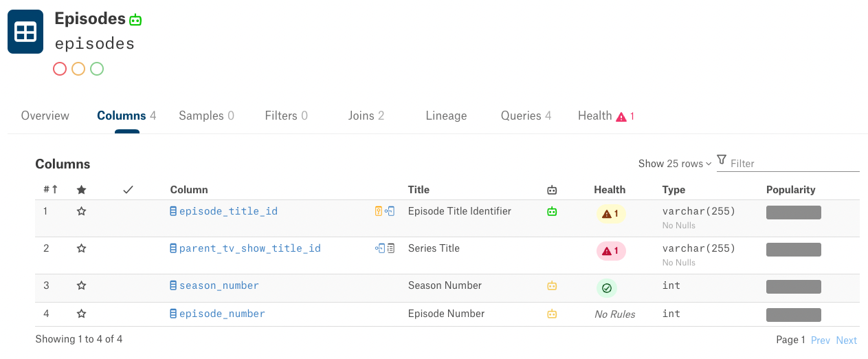Click the green bot icon beside Episodes title
Image resolution: width=868 pixels, height=359 pixels.
click(x=136, y=20)
